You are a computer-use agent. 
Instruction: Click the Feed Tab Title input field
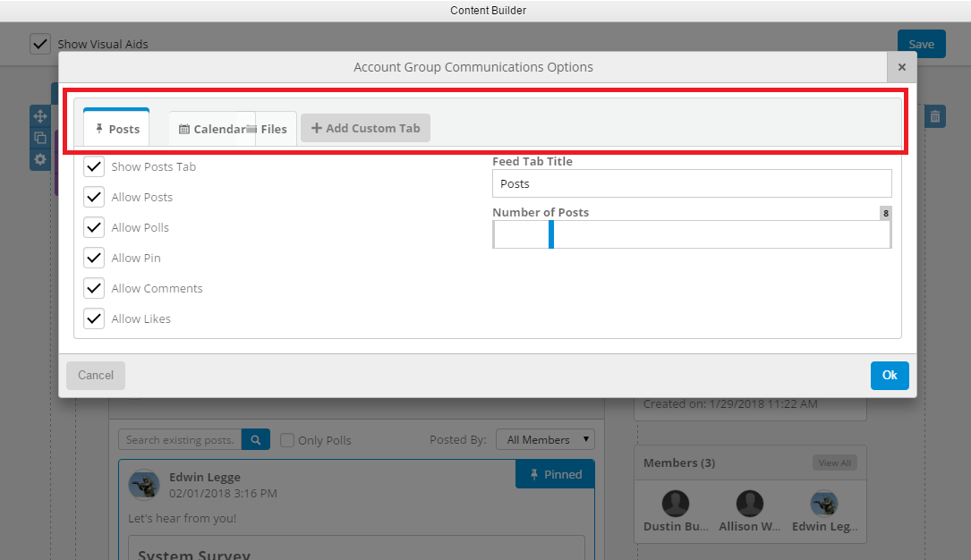pyautogui.click(x=692, y=183)
